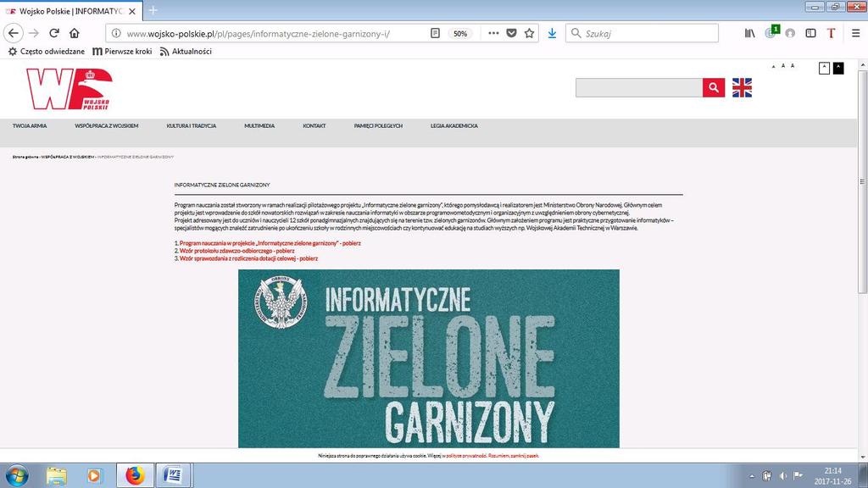Screen dimensions: 868x488
Task: Click the 50% zoom level indicator
Action: click(x=460, y=33)
